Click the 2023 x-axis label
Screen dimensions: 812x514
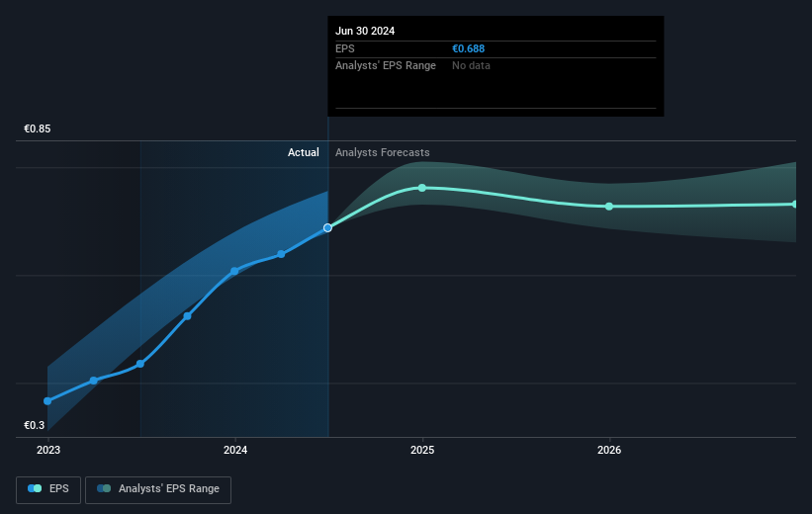[x=48, y=451]
